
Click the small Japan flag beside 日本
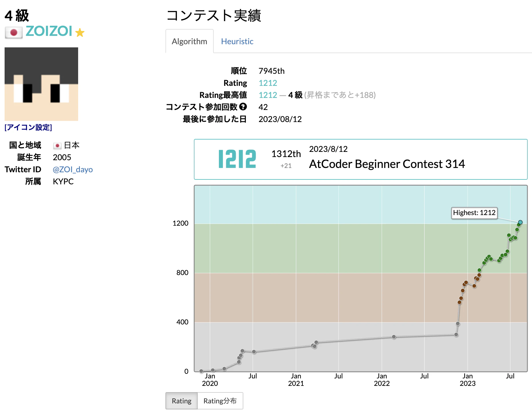coord(57,146)
